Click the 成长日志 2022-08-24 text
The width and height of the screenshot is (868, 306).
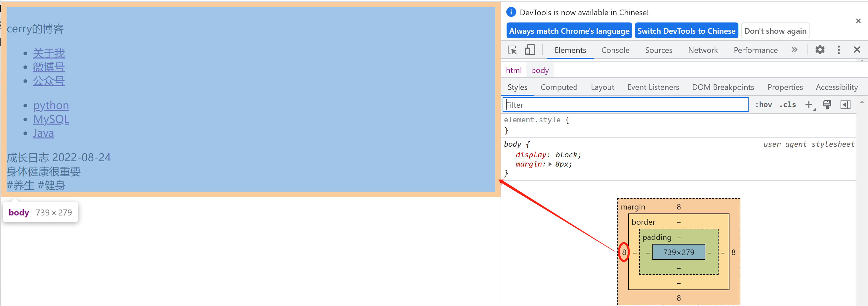(x=59, y=158)
